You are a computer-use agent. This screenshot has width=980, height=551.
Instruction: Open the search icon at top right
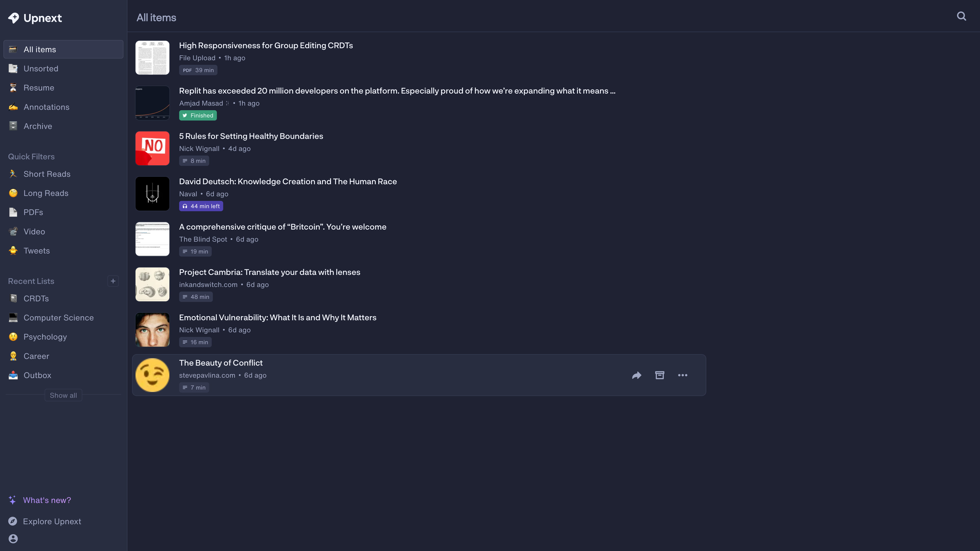click(961, 16)
